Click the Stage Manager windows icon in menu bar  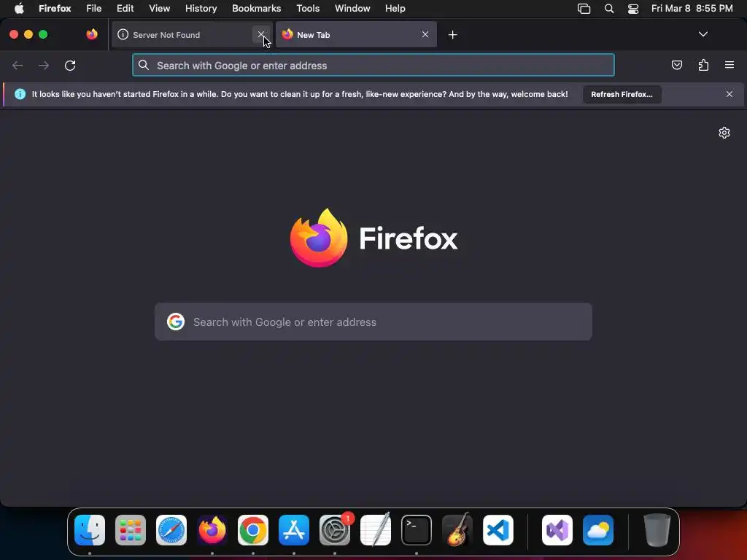tap(584, 9)
